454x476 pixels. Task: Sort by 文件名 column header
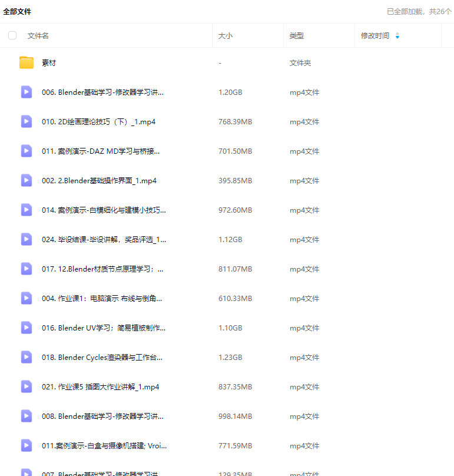tap(38, 36)
